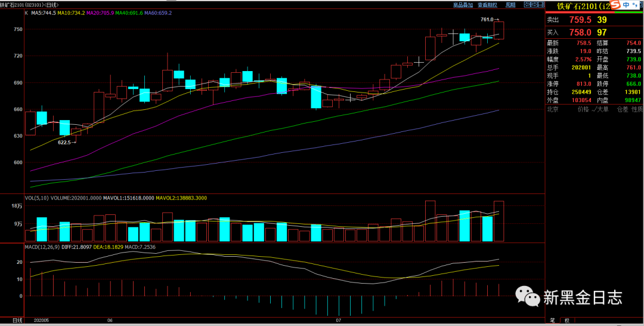The width and height of the screenshot is (644, 326).
Task: Click the MA20:705.9 indicator label
Action: [x=100, y=13]
